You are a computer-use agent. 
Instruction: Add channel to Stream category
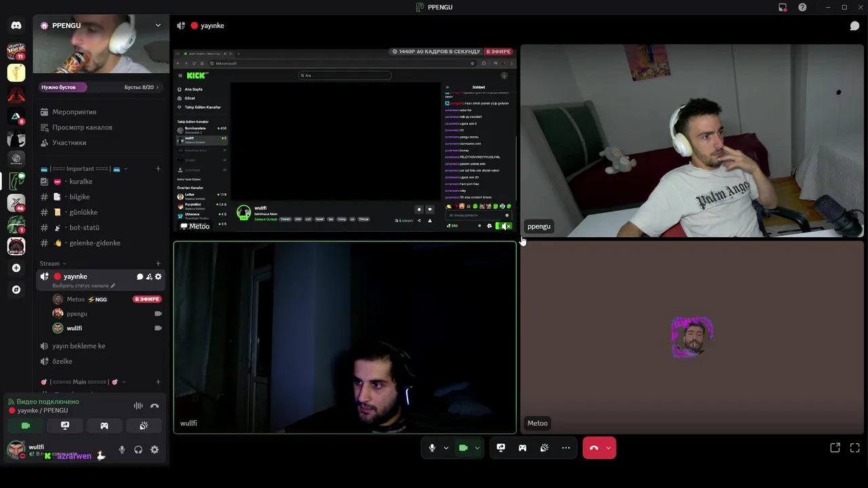point(158,264)
